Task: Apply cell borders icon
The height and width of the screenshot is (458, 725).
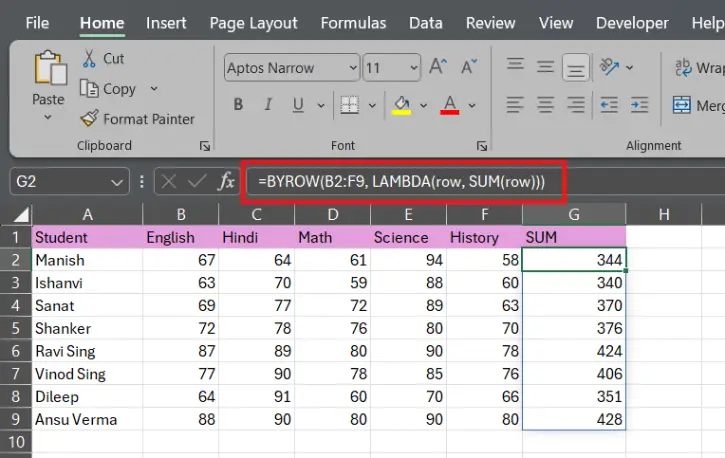Action: [x=350, y=105]
